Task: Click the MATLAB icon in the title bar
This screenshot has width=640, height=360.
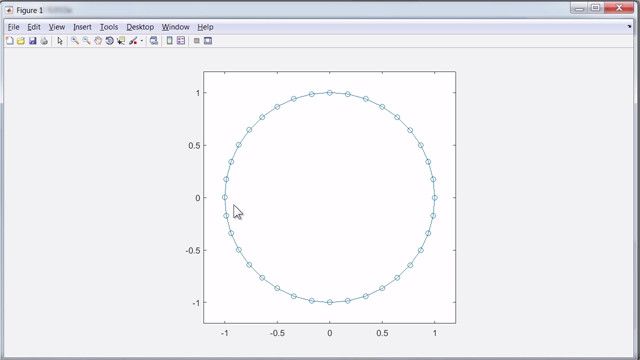Action: (9, 10)
